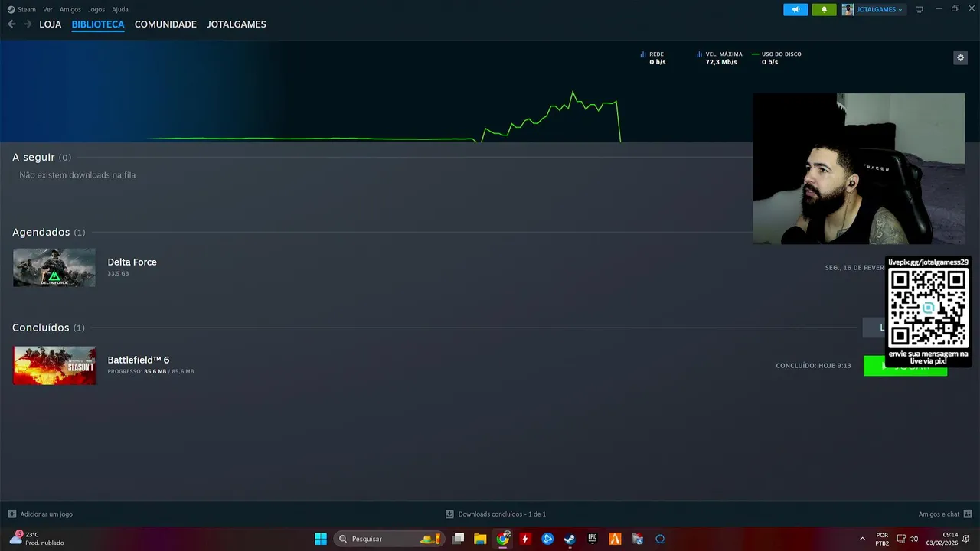Open File Explorer from the taskbar
The height and width of the screenshot is (551, 980).
(x=480, y=539)
